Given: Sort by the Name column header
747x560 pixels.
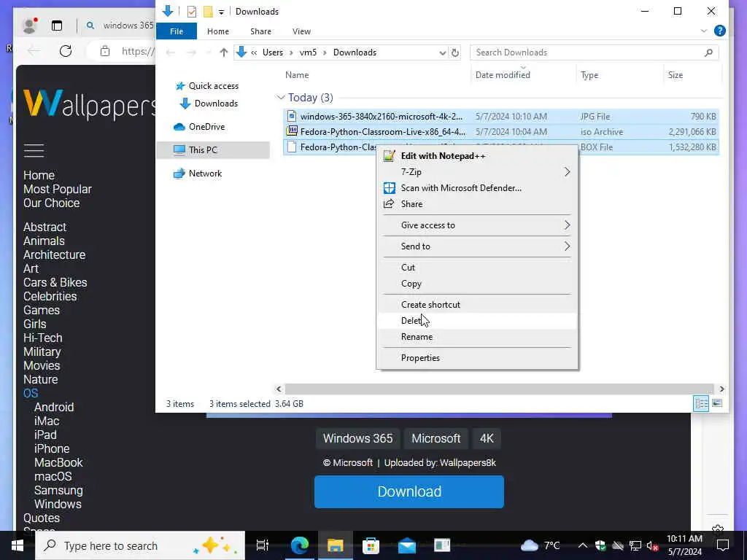Looking at the screenshot, I should 297,75.
